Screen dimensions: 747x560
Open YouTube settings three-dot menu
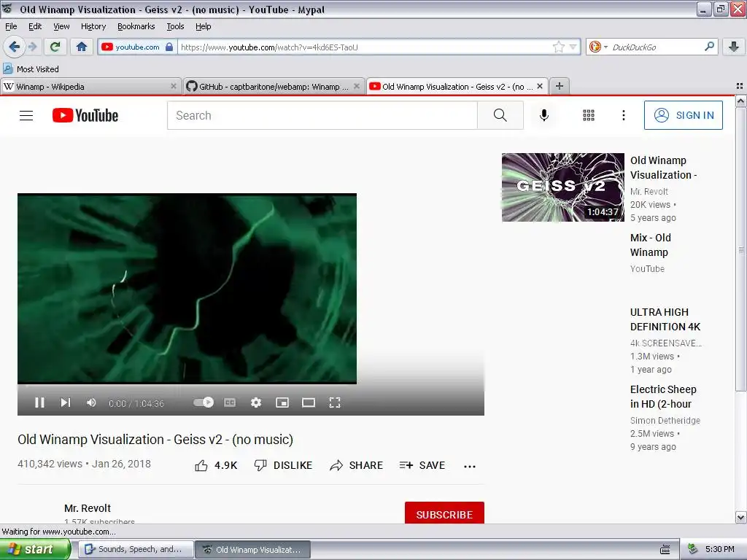coord(624,115)
